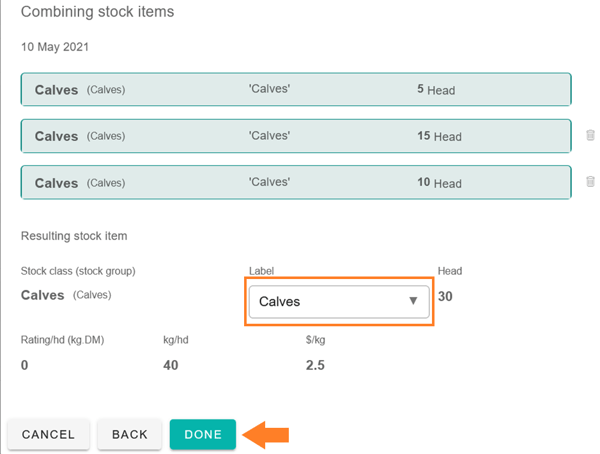Confirm combining with the Done button
The width and height of the screenshot is (600, 454).
203,434
